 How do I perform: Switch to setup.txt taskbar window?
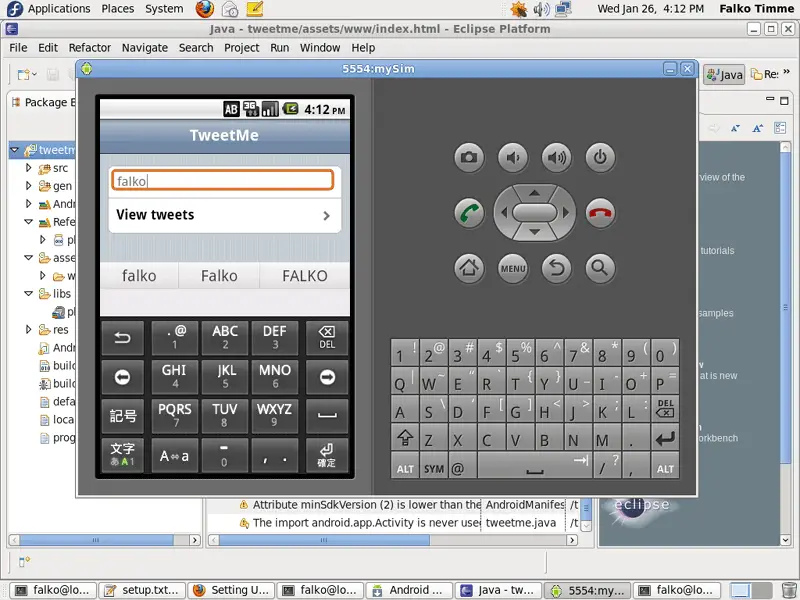click(x=141, y=590)
